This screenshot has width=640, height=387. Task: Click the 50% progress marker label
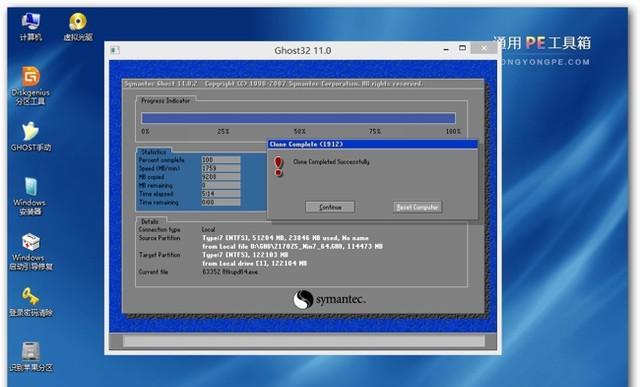tap(299, 131)
